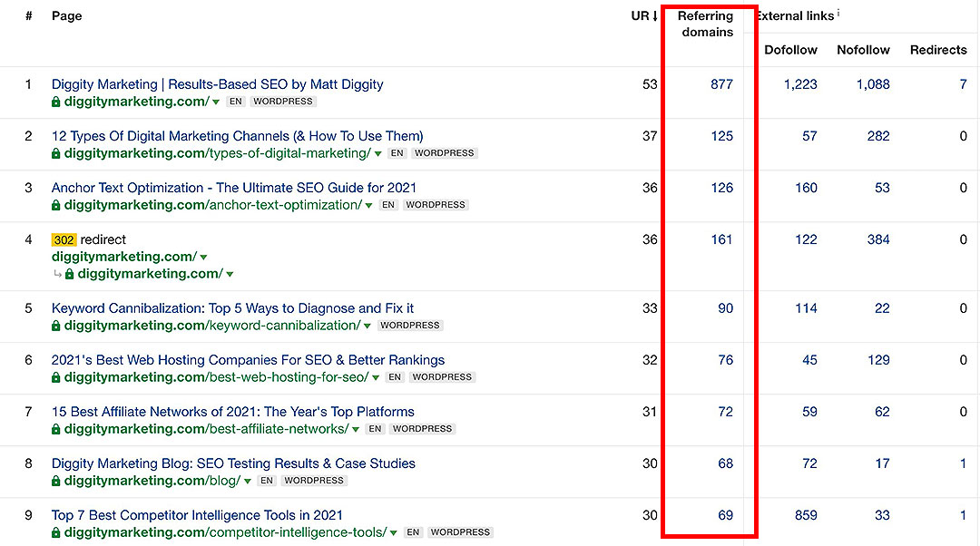Click nofollow value 384

[878, 239]
